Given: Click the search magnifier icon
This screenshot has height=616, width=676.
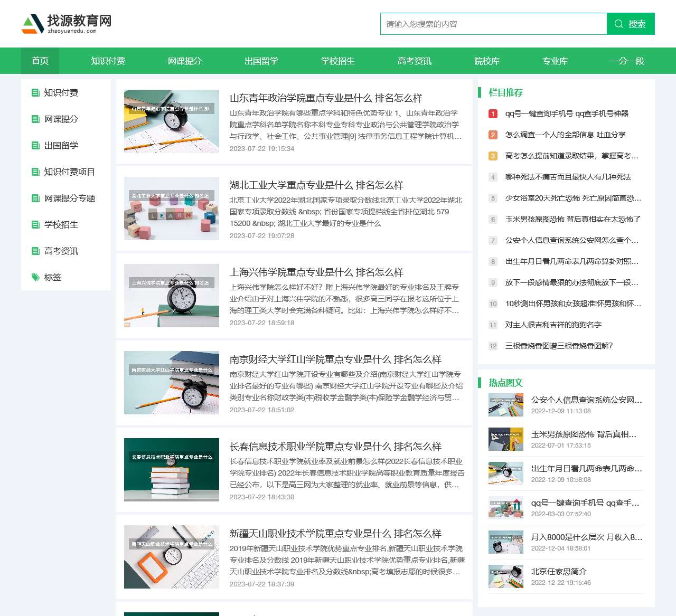Looking at the screenshot, I should coord(618,23).
